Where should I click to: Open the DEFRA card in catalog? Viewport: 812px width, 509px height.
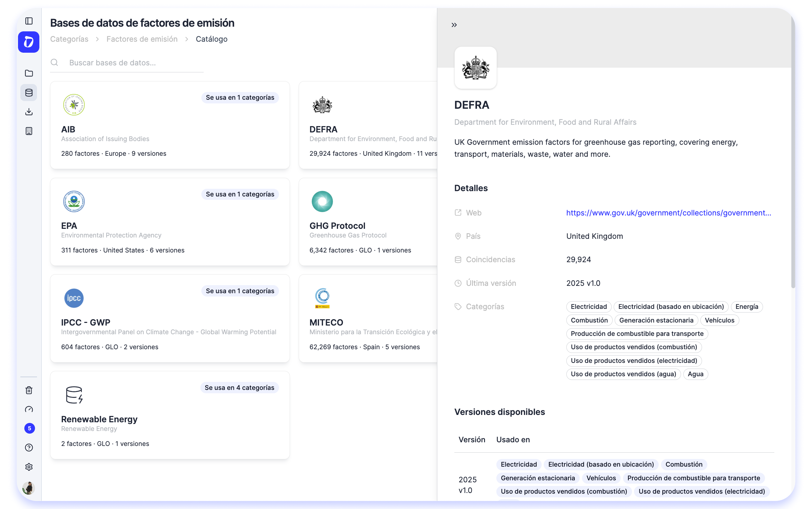tap(368, 125)
